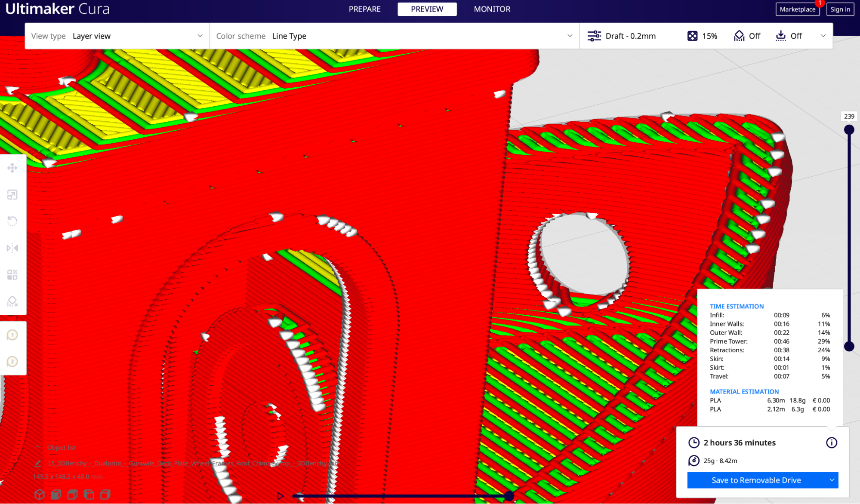This screenshot has width=860, height=504.
Task: Expand the print settings panel chevron
Action: pos(823,36)
